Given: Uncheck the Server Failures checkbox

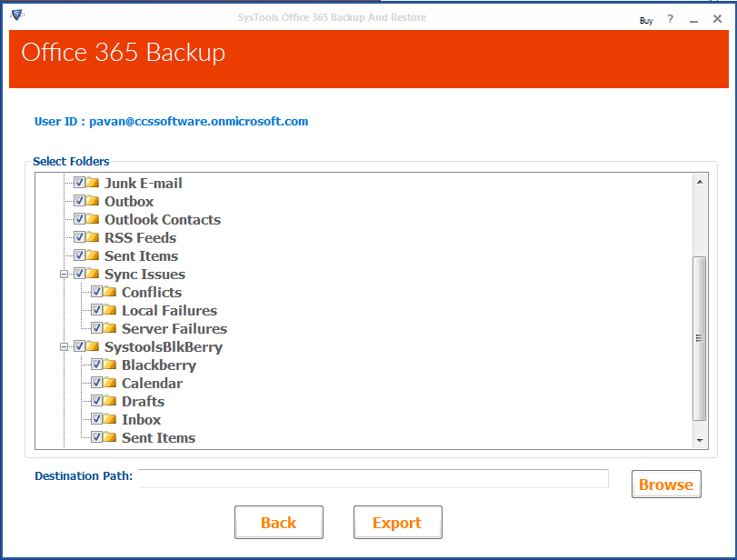Looking at the screenshot, I should [x=97, y=327].
